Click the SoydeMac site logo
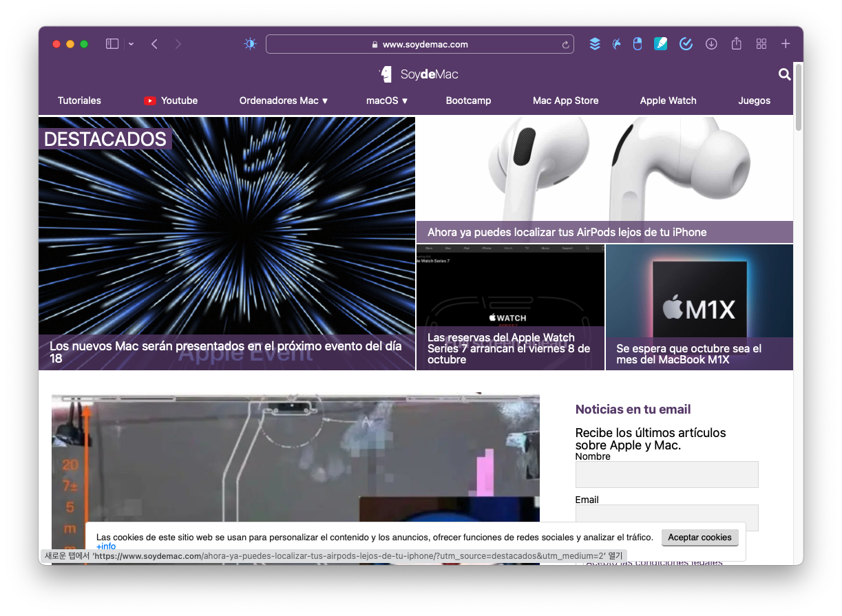 [x=419, y=74]
